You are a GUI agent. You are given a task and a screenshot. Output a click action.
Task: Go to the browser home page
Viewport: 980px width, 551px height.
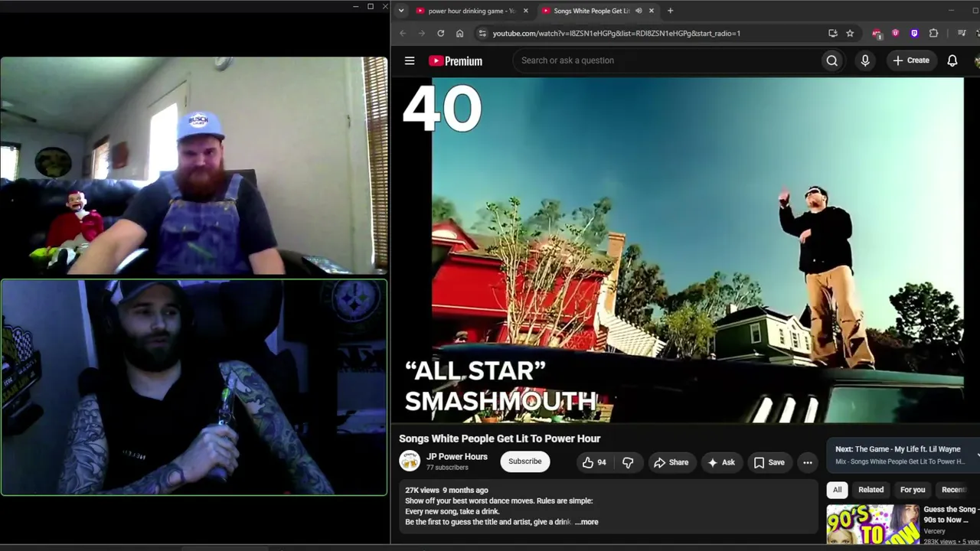[459, 33]
